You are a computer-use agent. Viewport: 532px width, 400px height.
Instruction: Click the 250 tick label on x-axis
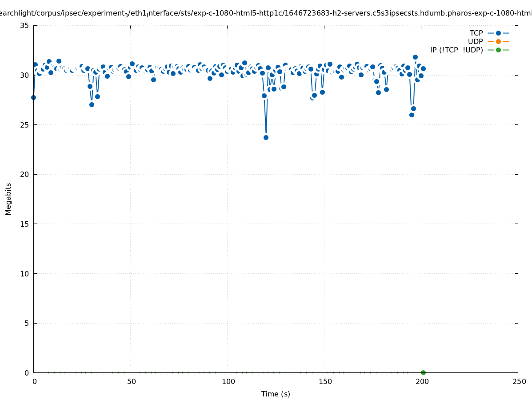pyautogui.click(x=519, y=381)
